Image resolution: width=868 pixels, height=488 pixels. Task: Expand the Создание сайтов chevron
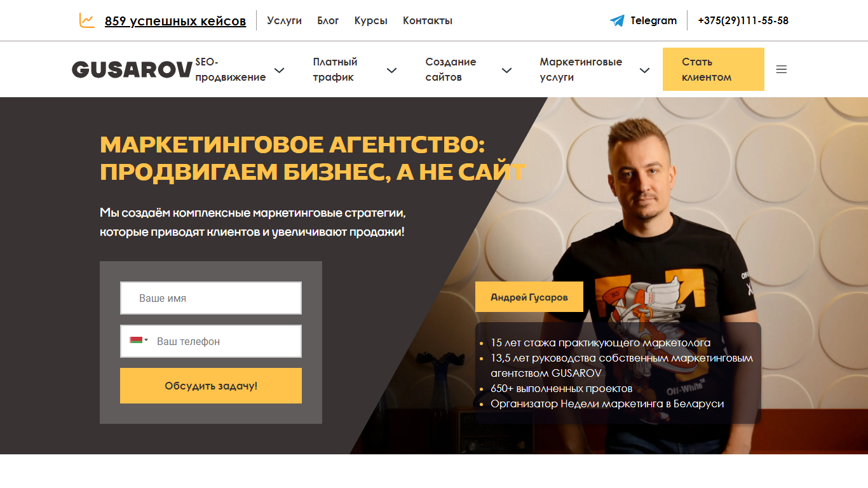(506, 70)
